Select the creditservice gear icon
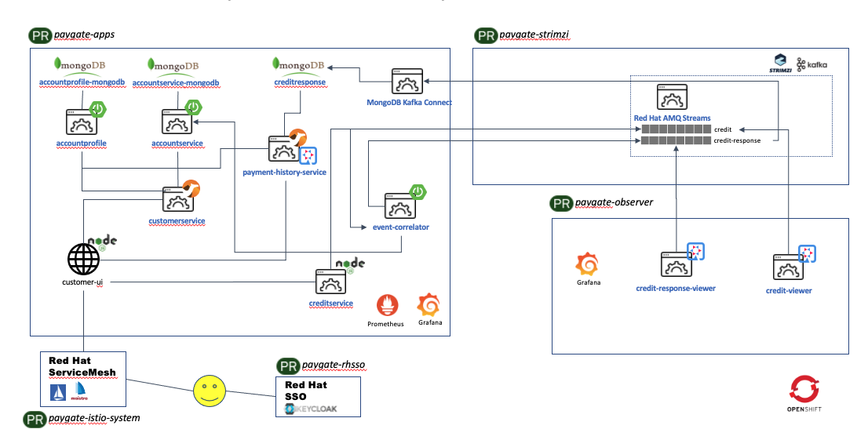This screenshot has height=429, width=868. click(331, 282)
